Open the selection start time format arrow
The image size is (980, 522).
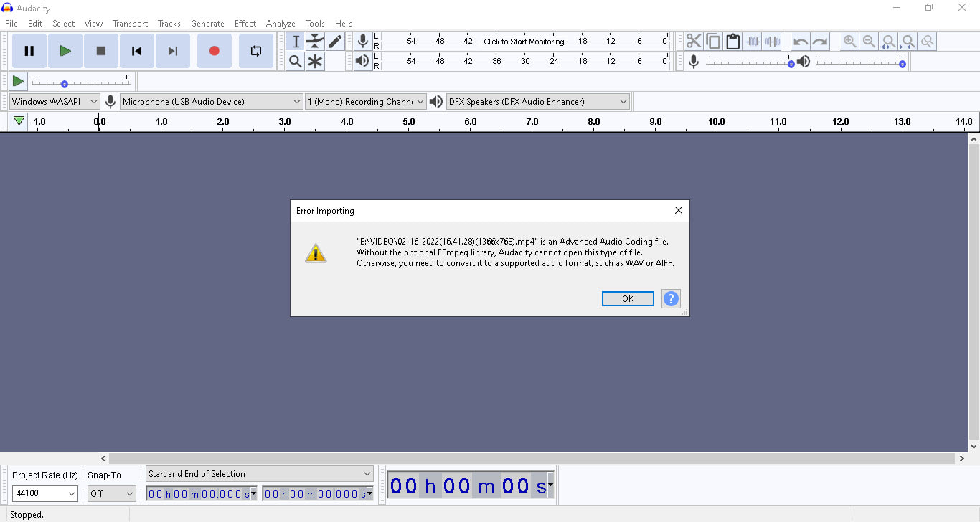point(253,493)
